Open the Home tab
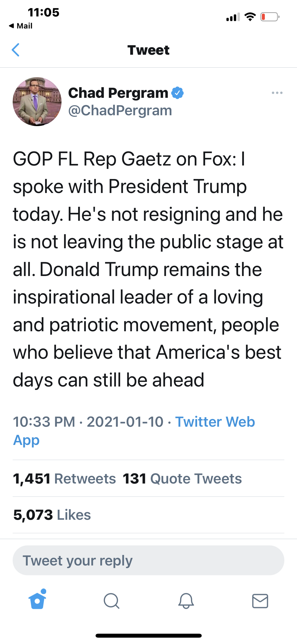Image resolution: width=297 pixels, height=644 pixels. click(x=37, y=601)
